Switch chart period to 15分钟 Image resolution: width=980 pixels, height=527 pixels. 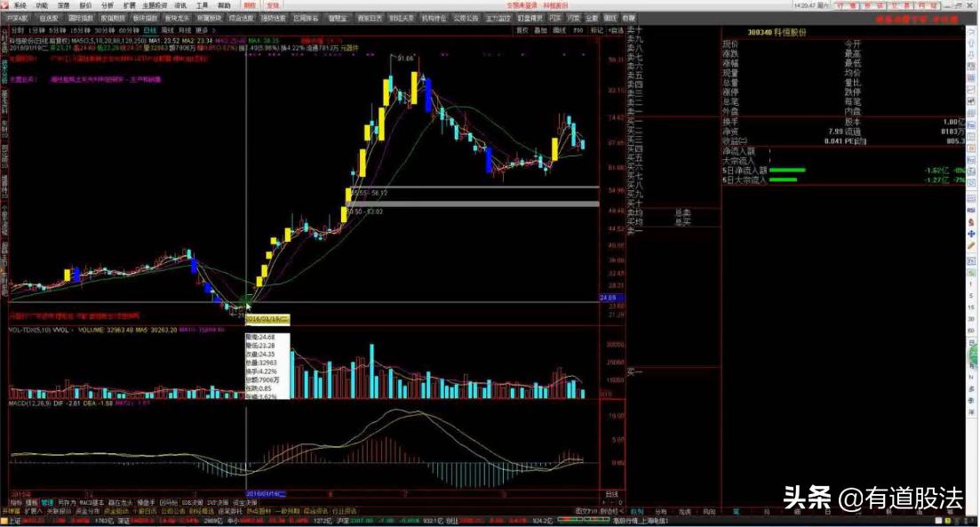[x=79, y=30]
